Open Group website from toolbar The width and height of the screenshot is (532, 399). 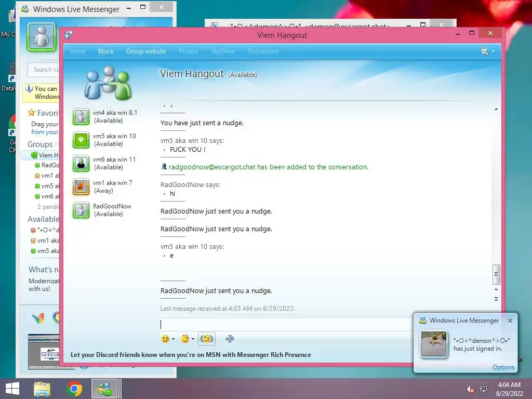[146, 51]
